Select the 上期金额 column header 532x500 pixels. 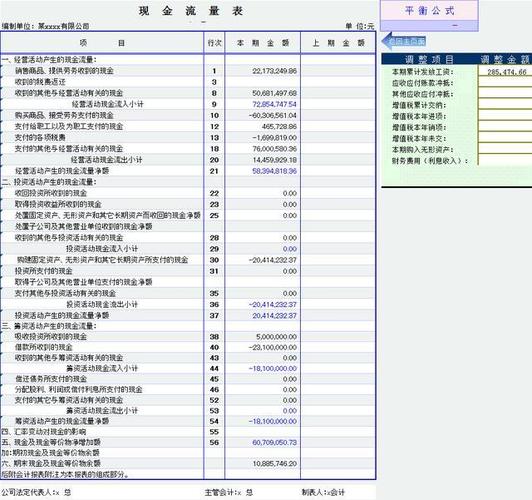338,43
